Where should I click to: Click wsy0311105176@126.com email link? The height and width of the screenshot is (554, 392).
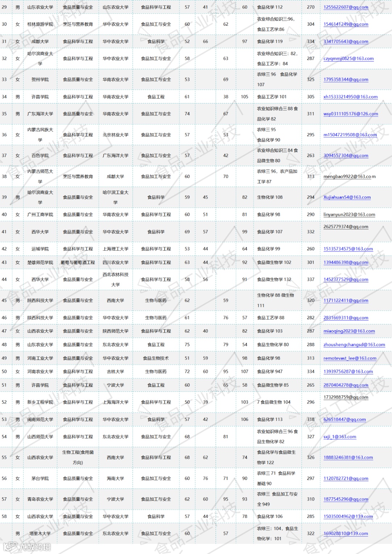pyautogui.click(x=351, y=114)
